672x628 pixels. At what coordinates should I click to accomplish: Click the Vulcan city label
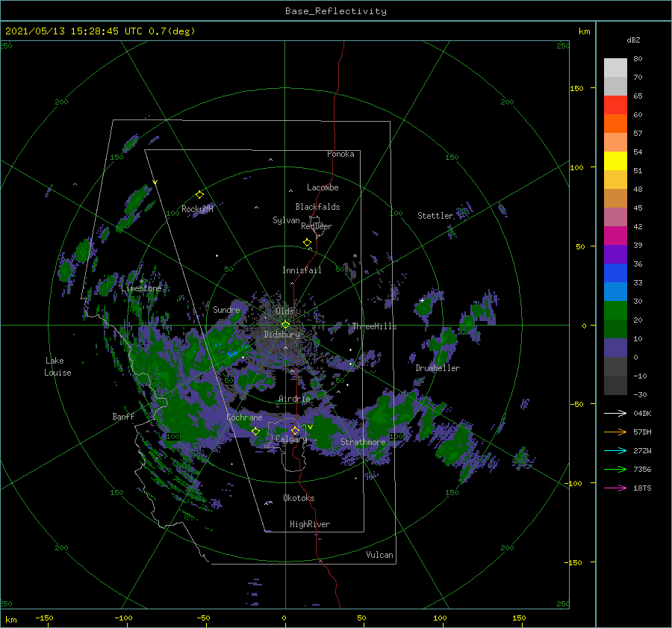click(380, 555)
